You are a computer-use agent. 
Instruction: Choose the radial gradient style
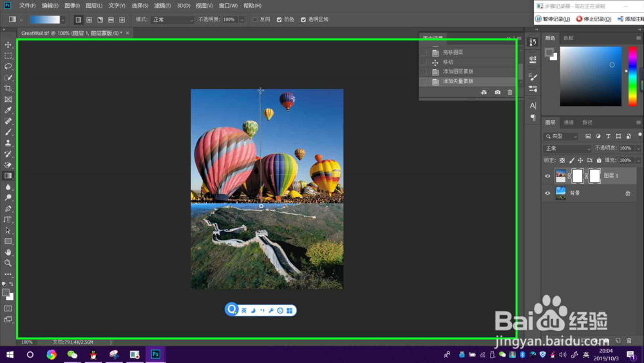[x=89, y=19]
